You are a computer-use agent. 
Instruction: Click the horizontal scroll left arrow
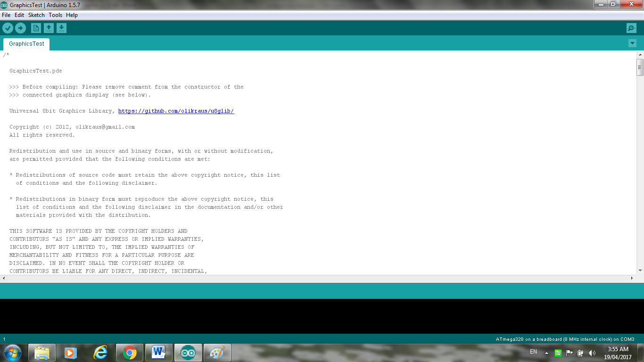click(x=3, y=278)
